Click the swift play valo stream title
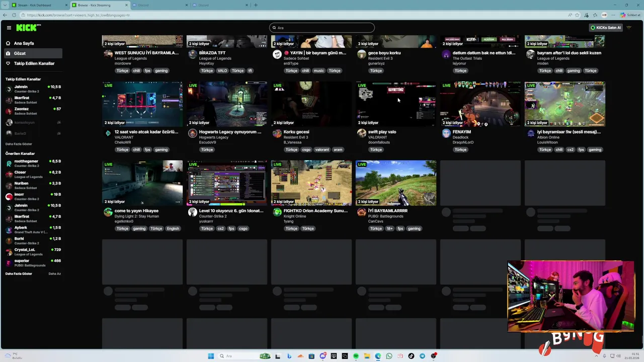This screenshot has width=644, height=362. pos(382,132)
